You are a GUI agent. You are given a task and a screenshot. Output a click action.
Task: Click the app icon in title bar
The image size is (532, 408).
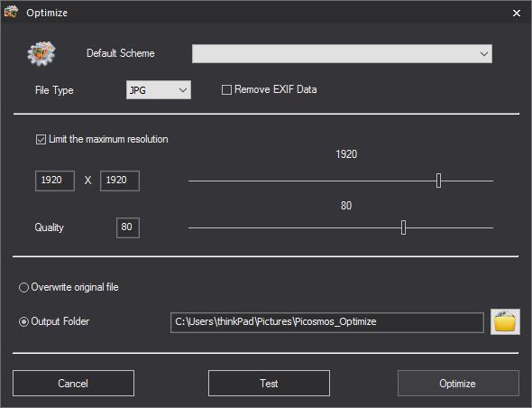[x=11, y=12]
